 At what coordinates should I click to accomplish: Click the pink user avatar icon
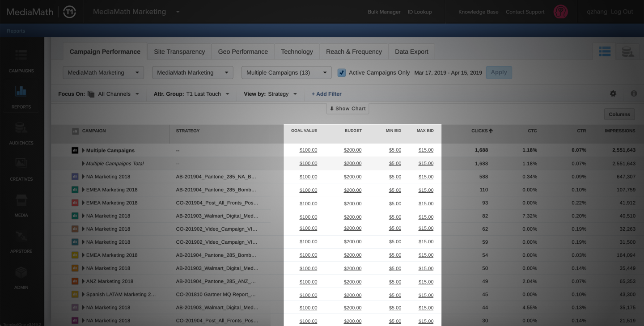tap(561, 12)
